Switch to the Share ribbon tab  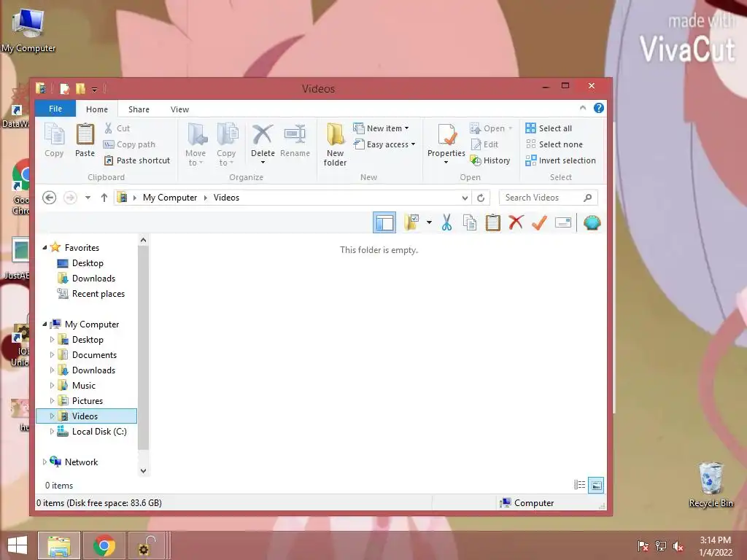coord(139,109)
